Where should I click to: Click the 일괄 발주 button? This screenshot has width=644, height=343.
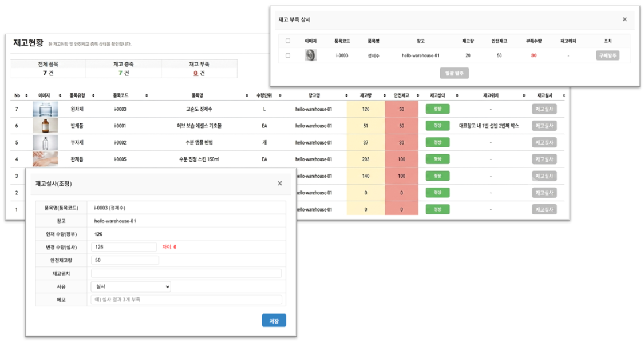(455, 73)
